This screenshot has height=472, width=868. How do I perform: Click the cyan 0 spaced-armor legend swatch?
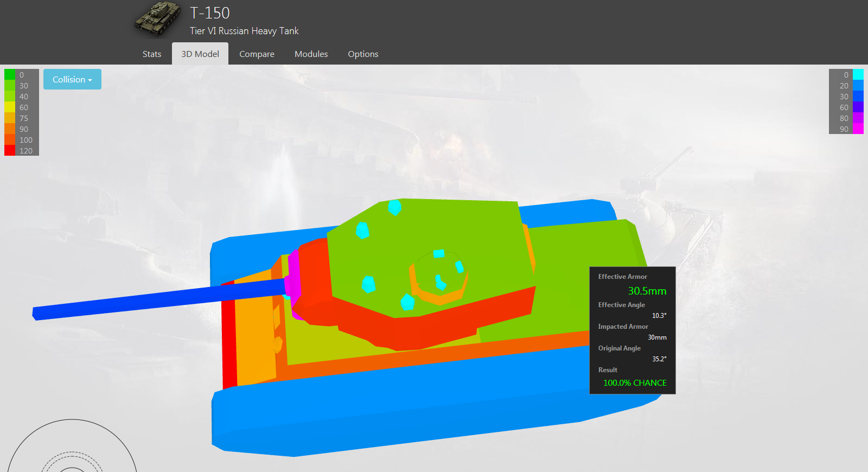coord(858,74)
